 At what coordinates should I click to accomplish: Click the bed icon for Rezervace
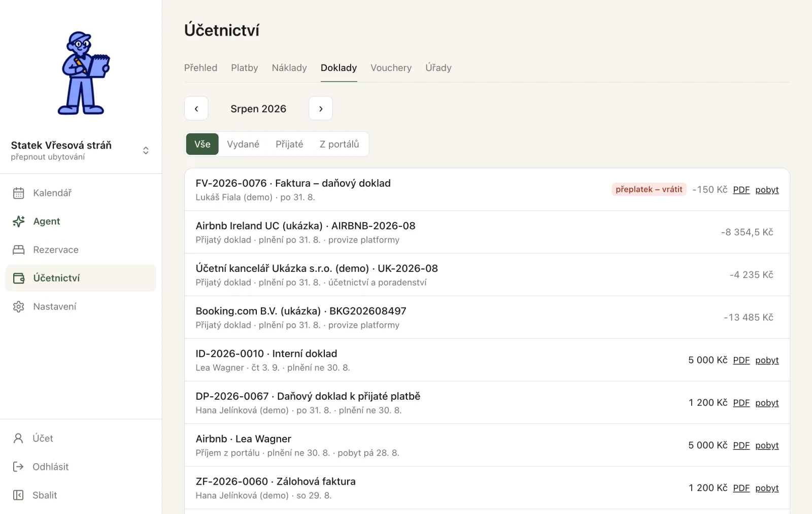19,250
